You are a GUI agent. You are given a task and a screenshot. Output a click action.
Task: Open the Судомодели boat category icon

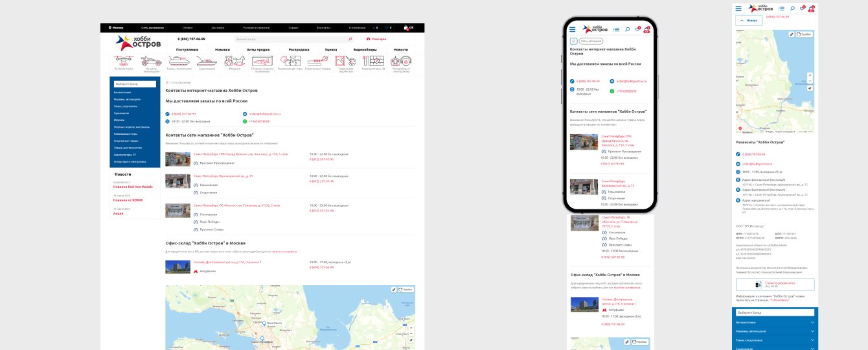click(207, 60)
